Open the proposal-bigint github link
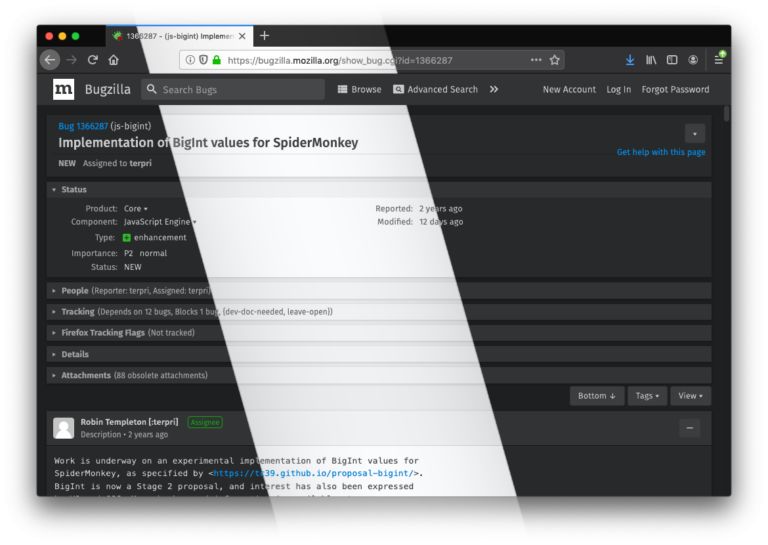The width and height of the screenshot is (768, 545). [x=313, y=473]
